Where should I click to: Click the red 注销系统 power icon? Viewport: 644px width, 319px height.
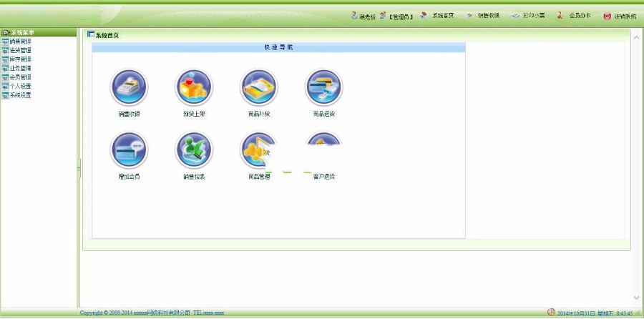(607, 16)
